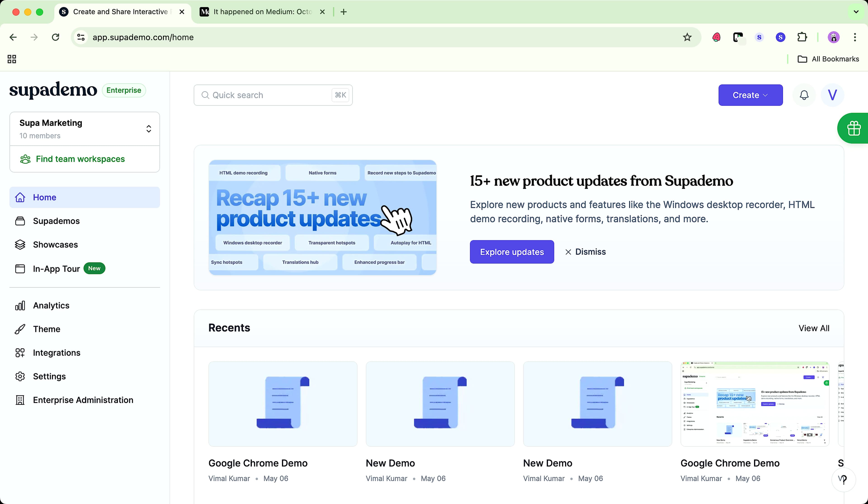Viewport: 868px width, 504px height.
Task: Click the '10 members' text
Action: [x=40, y=136]
